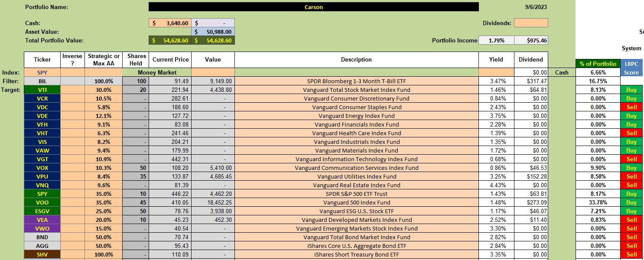The width and height of the screenshot is (644, 260).
Task: Click the Strategic or Max AA header
Action: pos(104,60)
